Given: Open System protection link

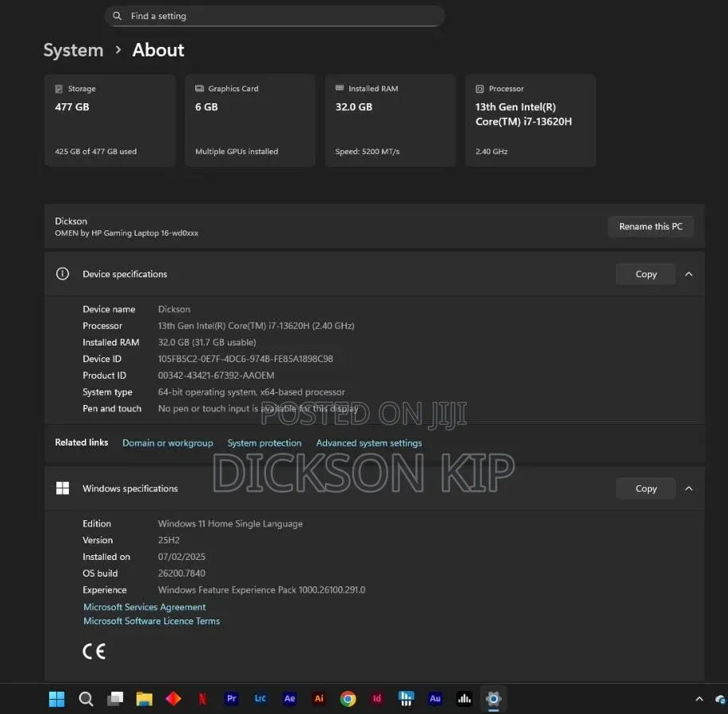Looking at the screenshot, I should (x=264, y=442).
